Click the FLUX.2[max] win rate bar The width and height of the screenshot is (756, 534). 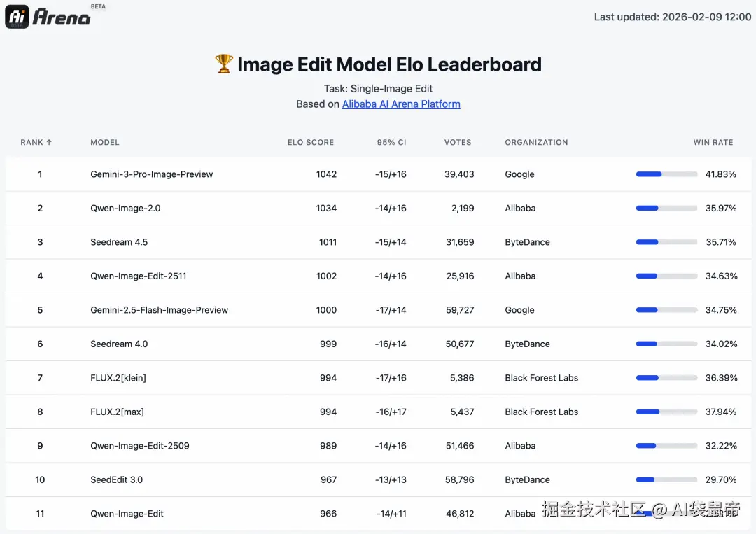click(x=666, y=412)
